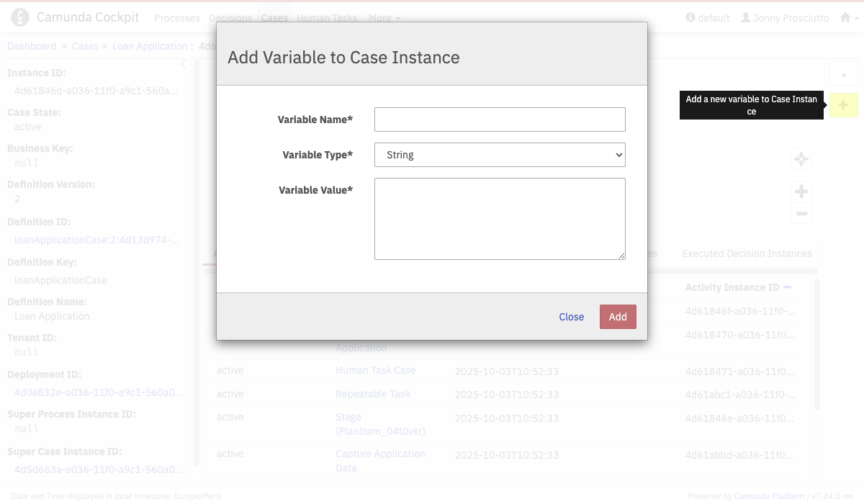This screenshot has height=504, width=864.
Task: Click the Close link in dialog
Action: coord(571,317)
